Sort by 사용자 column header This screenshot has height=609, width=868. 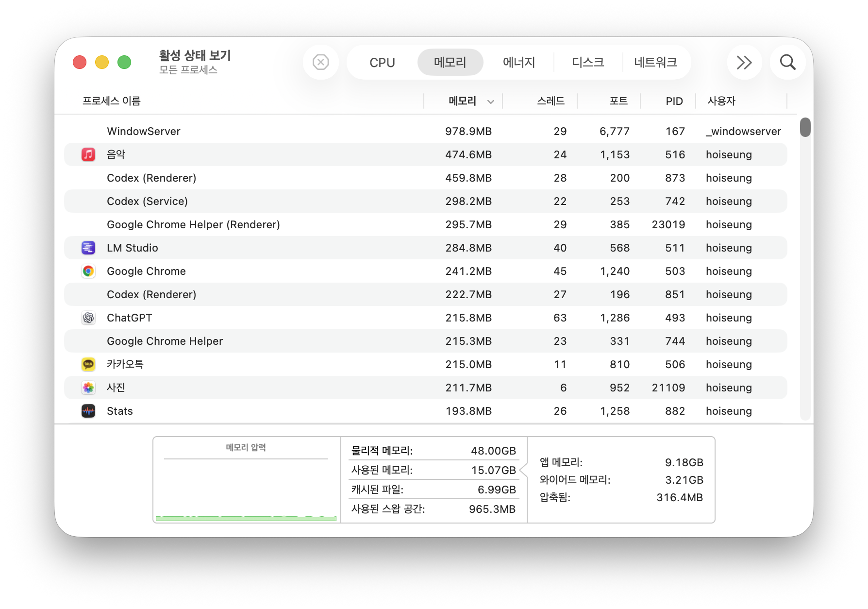tap(721, 101)
